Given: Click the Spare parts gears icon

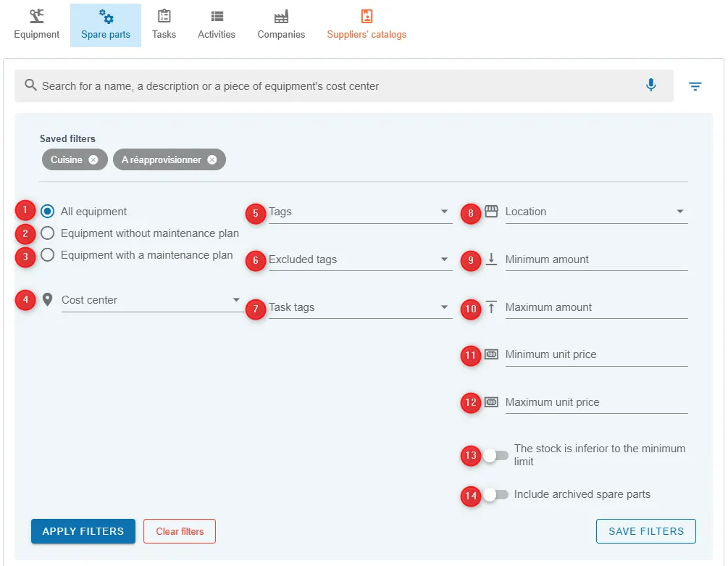Looking at the screenshot, I should (x=106, y=16).
